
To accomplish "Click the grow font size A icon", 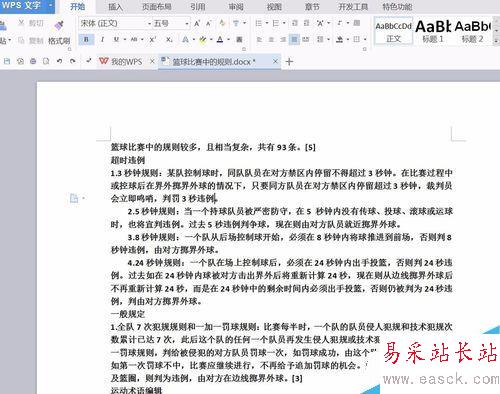I will [x=197, y=23].
